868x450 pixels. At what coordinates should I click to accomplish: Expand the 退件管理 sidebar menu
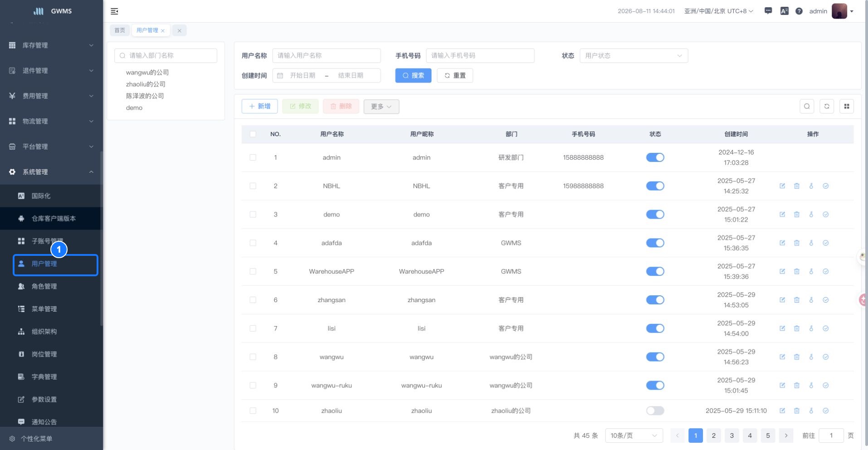click(52, 71)
